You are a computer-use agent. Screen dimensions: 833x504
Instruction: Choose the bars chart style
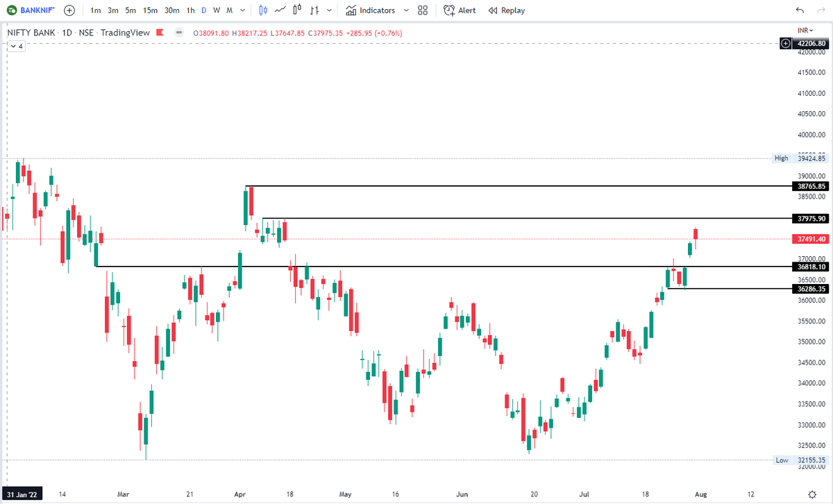(x=314, y=10)
